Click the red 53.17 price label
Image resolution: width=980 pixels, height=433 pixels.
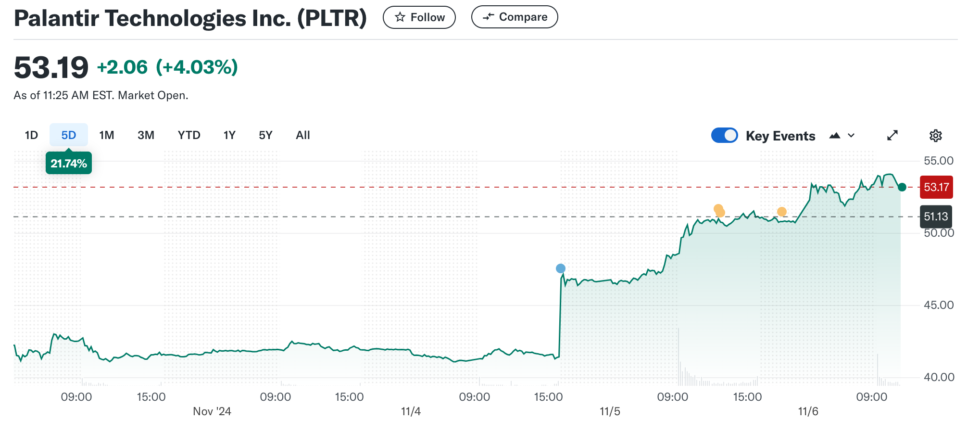click(936, 187)
